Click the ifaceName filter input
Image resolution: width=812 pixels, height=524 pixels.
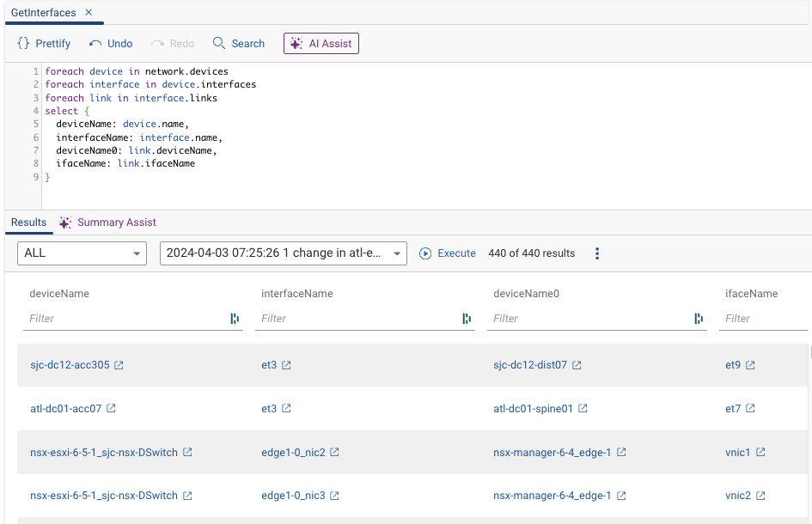763,319
